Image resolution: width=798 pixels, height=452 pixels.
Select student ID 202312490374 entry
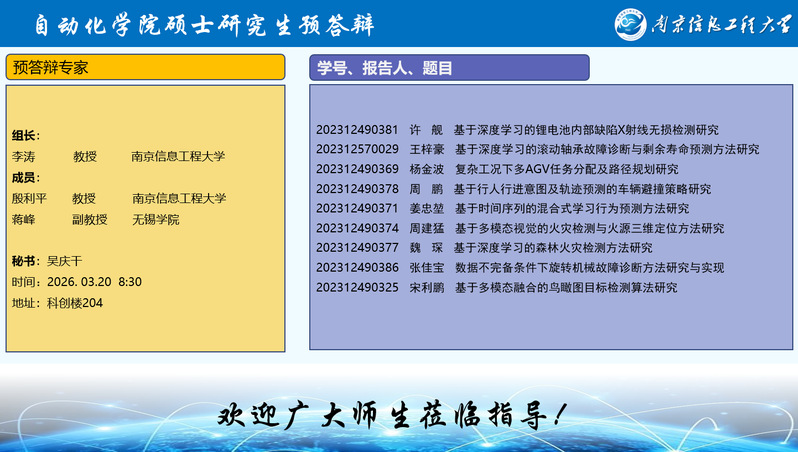[x=357, y=228]
